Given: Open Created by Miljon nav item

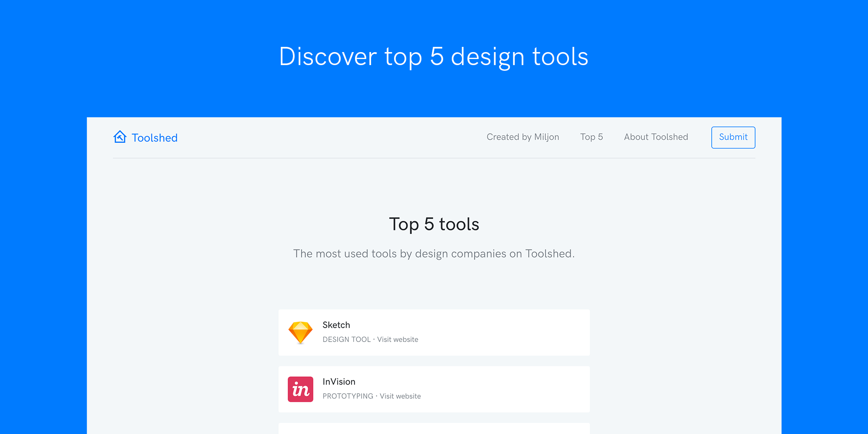Looking at the screenshot, I should coord(523,137).
